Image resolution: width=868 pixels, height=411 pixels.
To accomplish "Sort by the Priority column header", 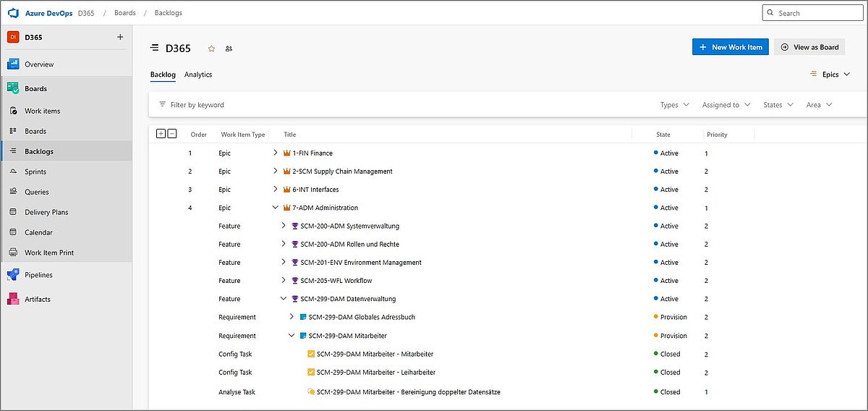I will click(x=718, y=135).
